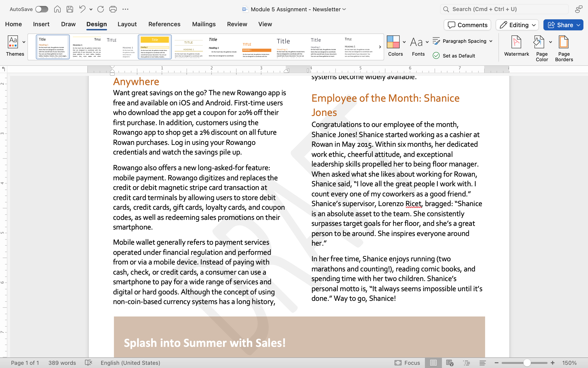Click the tab selector at ruler corner
Screen dimensions: 588x368
tap(3, 69)
